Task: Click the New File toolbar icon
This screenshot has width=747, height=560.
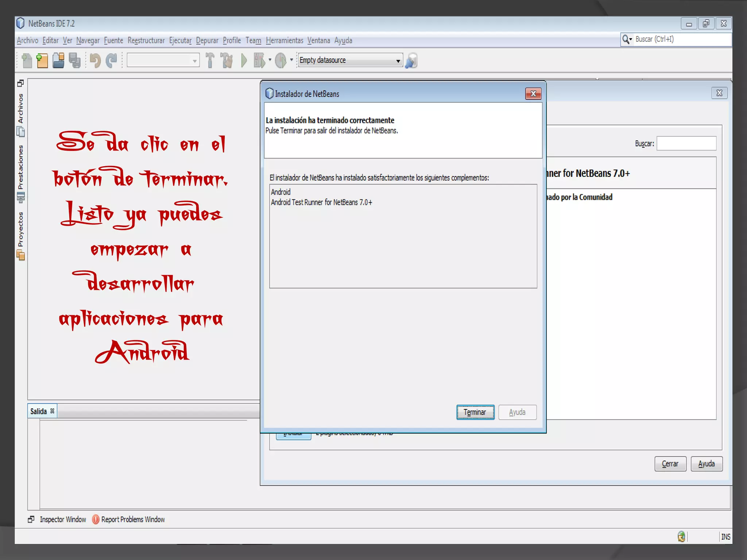Action: coord(27,61)
